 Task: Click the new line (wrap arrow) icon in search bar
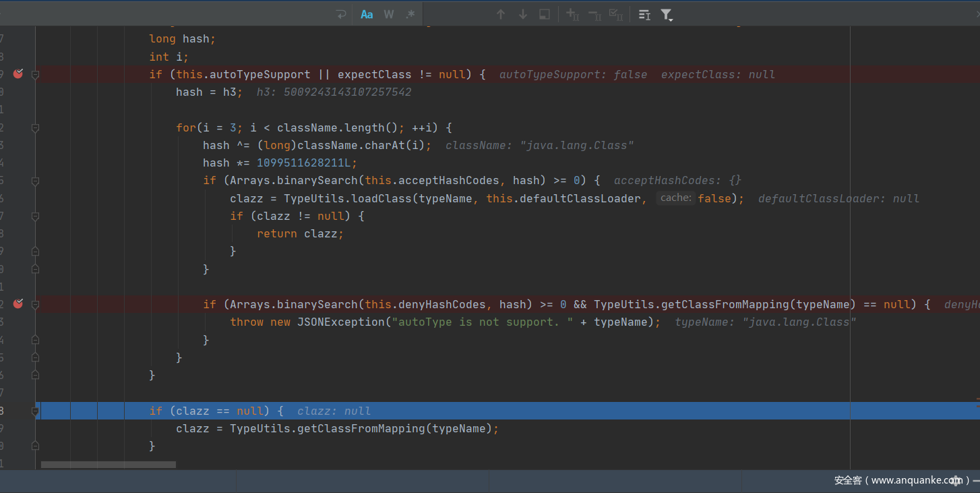pyautogui.click(x=341, y=14)
